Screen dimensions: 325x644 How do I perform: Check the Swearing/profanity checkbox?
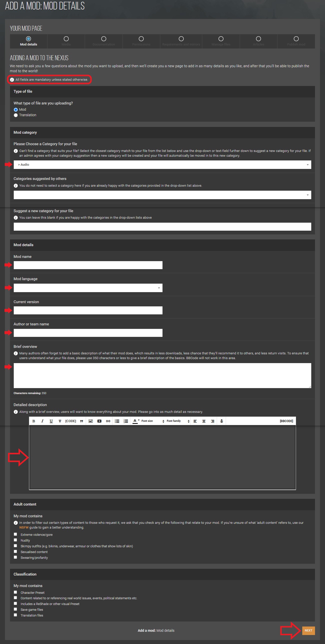tap(15, 557)
